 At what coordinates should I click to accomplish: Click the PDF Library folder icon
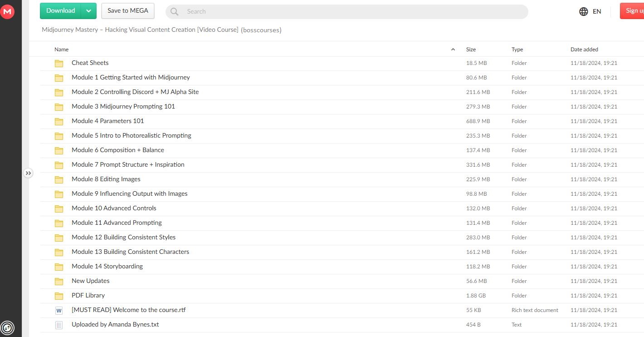(x=59, y=296)
